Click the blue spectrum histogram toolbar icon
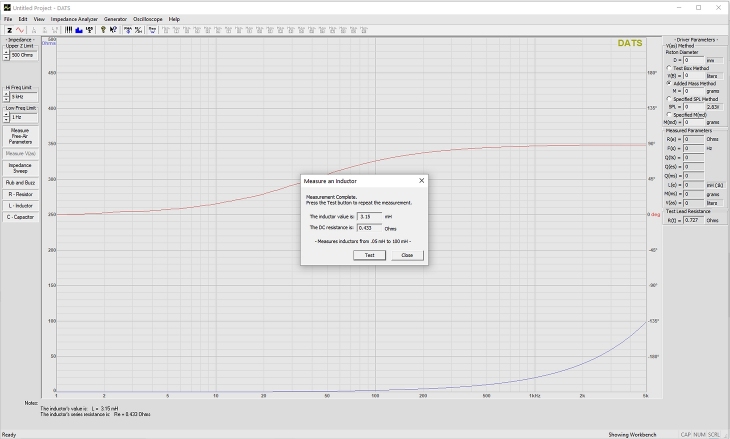Viewport: 730px width, 439px height. pyautogui.click(x=78, y=30)
